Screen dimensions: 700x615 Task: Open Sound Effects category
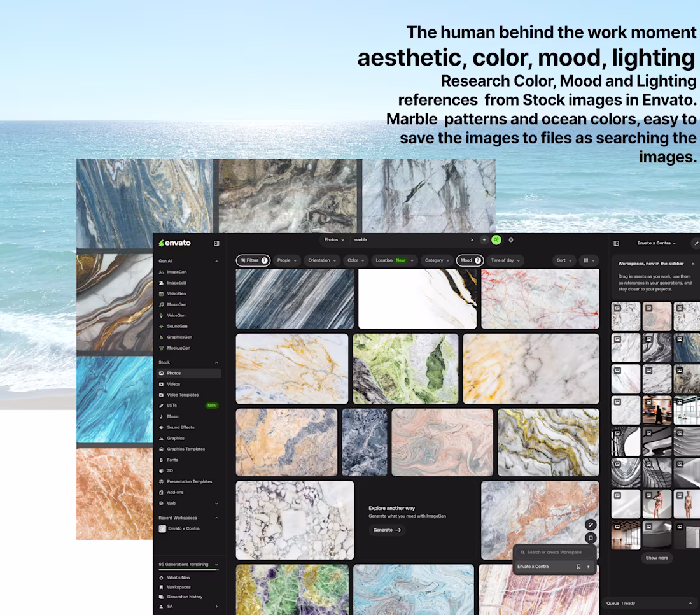point(180,427)
